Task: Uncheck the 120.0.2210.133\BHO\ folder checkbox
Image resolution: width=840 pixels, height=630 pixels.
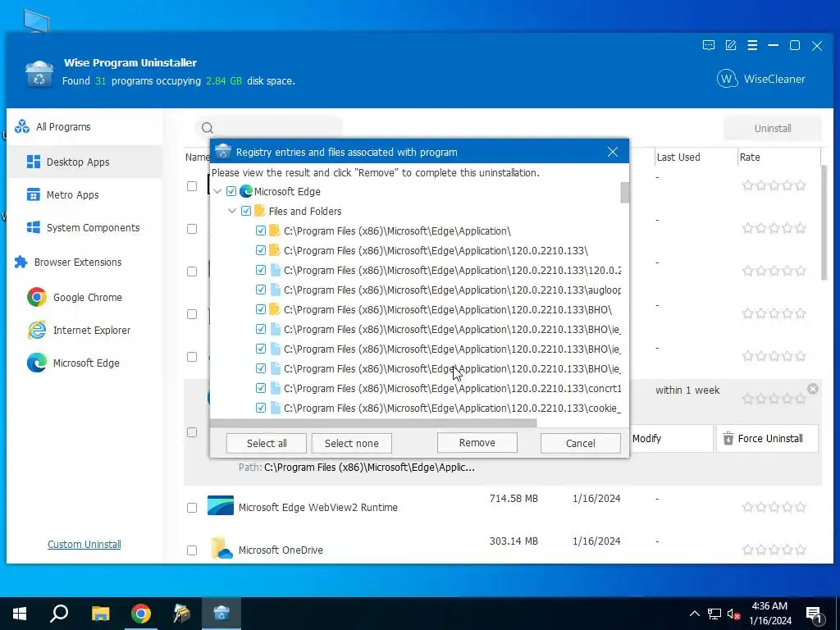Action: coord(261,309)
